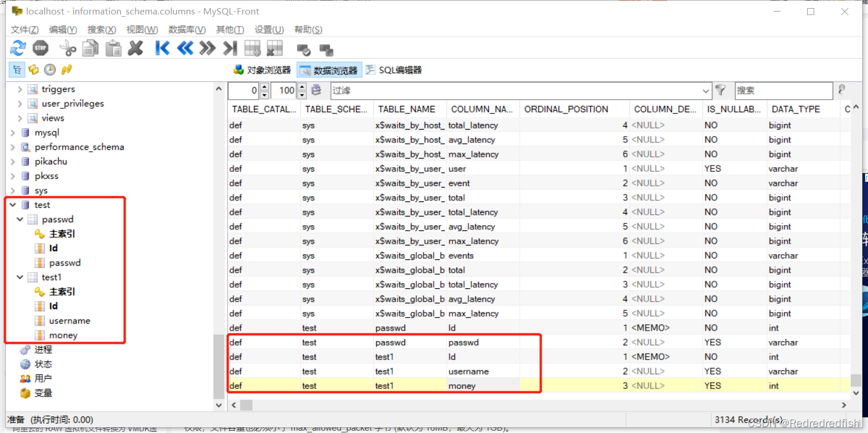Open the 其他(T) menu
The image size is (868, 433).
pyautogui.click(x=230, y=30)
